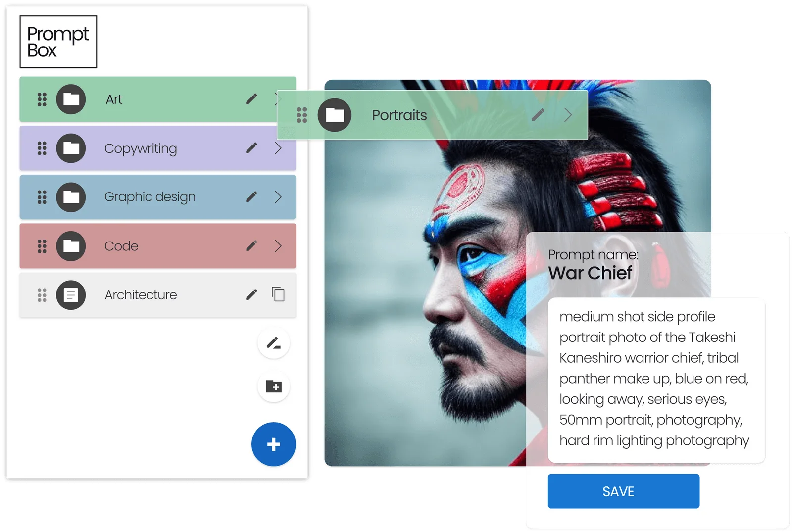
Task: Edit the Architecture prompt with pencil icon
Action: point(251,295)
